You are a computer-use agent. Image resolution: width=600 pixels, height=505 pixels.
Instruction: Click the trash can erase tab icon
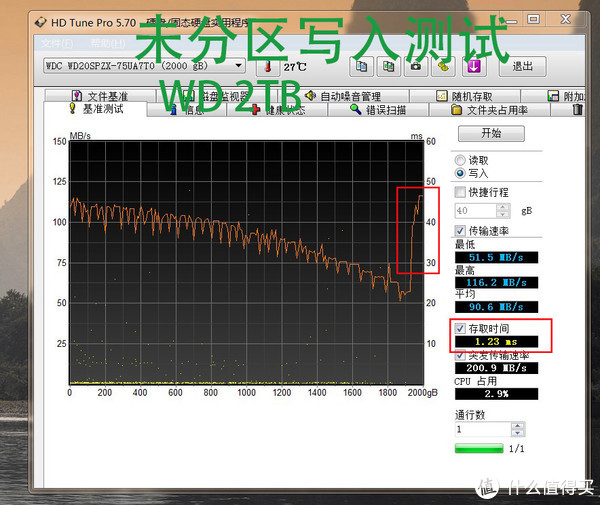tap(577, 110)
